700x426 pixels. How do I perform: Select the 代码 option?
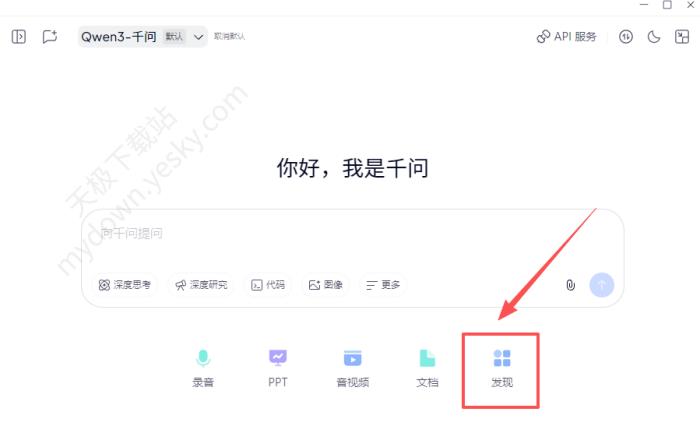[268, 285]
